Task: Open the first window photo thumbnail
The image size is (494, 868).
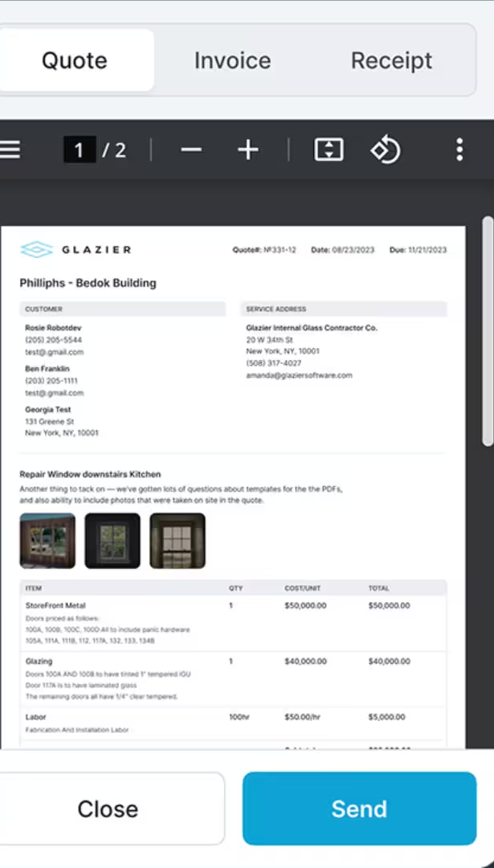Action: (x=47, y=541)
